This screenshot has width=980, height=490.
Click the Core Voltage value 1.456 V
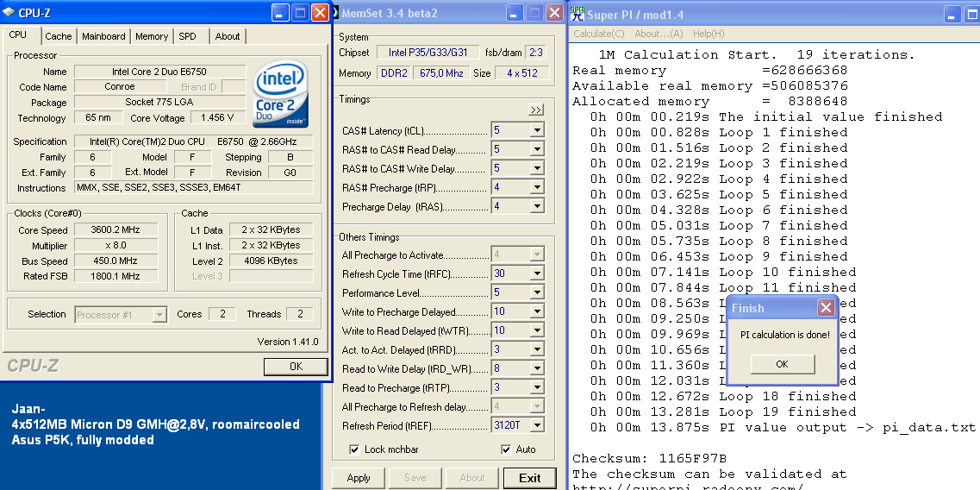click(217, 117)
